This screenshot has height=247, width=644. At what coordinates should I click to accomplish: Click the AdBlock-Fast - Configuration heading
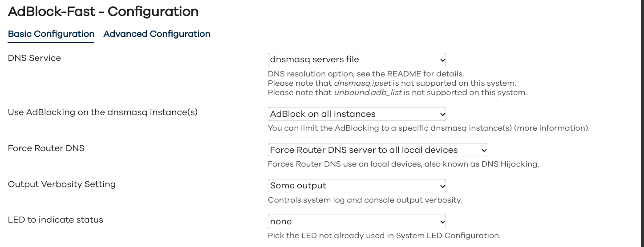pyautogui.click(x=103, y=12)
